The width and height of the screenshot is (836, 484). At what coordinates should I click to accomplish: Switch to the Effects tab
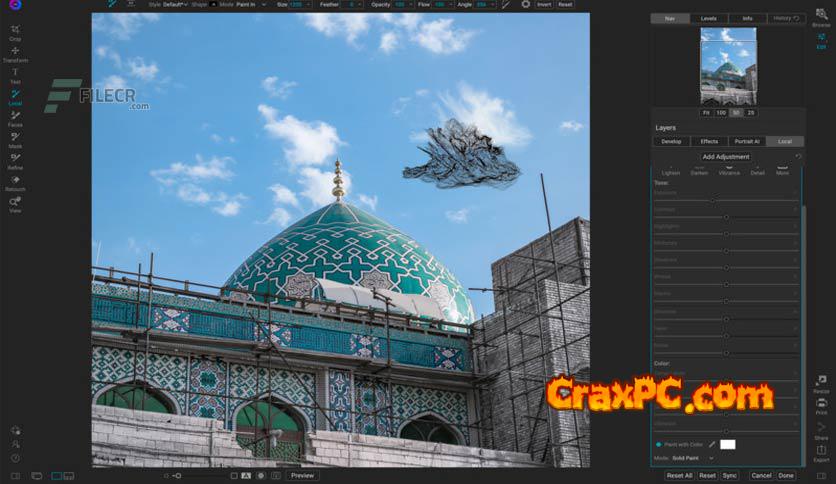(709, 141)
